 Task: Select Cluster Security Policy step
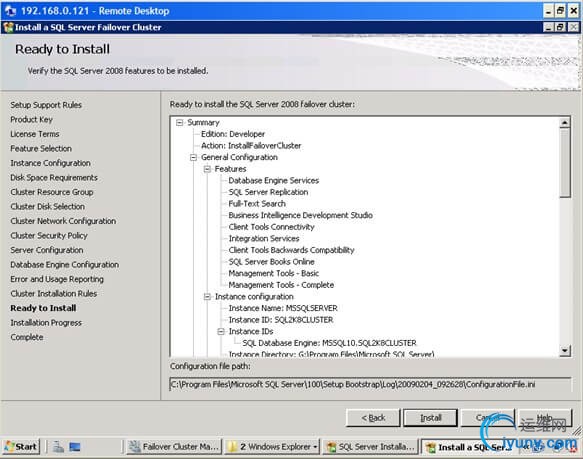tap(49, 236)
